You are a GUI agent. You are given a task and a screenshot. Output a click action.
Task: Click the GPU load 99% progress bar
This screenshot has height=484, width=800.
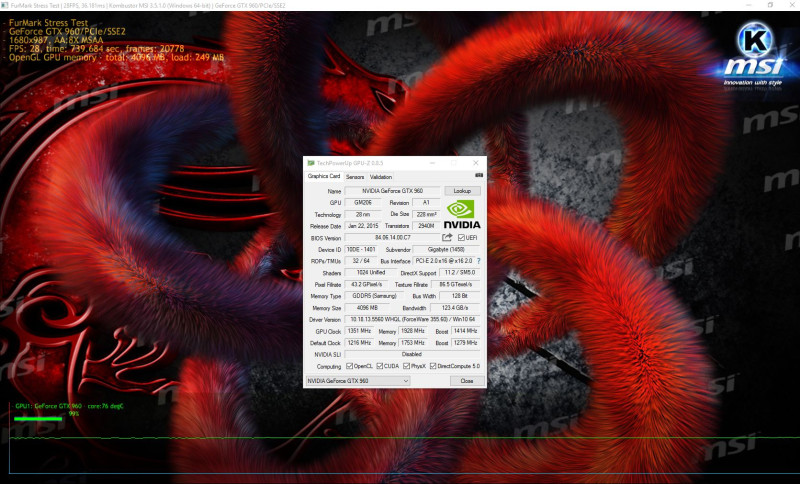[38, 419]
